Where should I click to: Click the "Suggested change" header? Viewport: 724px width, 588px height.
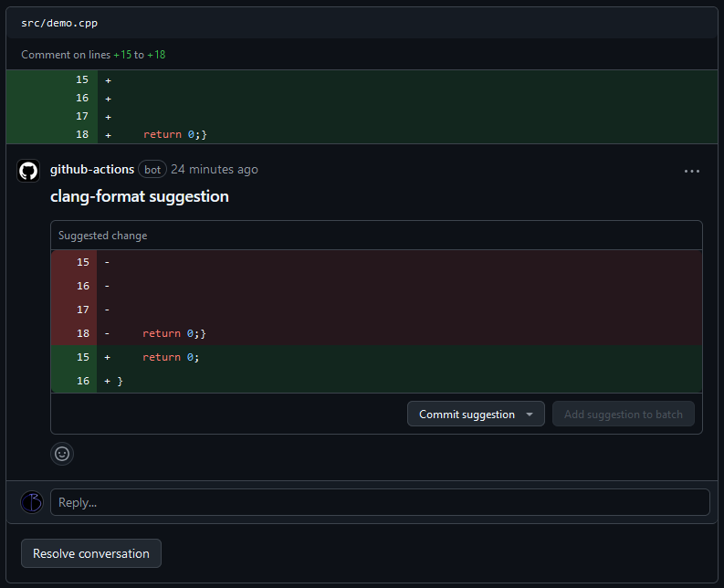[x=102, y=236]
